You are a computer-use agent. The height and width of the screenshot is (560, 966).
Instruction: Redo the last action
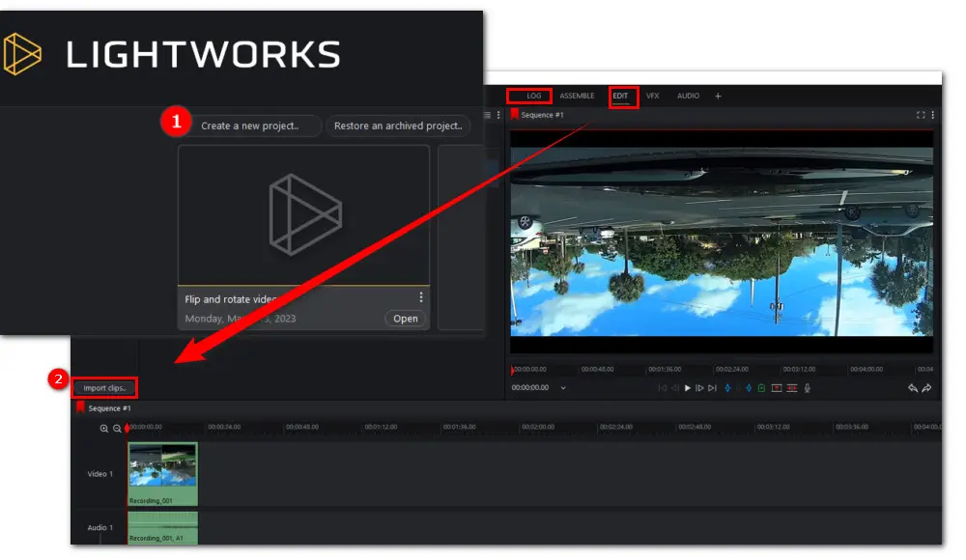[x=926, y=388]
